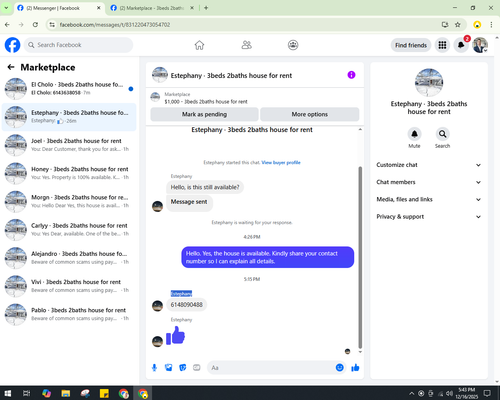Mute this conversation with the bell toggle
This screenshot has width=500, height=400.
(414, 134)
